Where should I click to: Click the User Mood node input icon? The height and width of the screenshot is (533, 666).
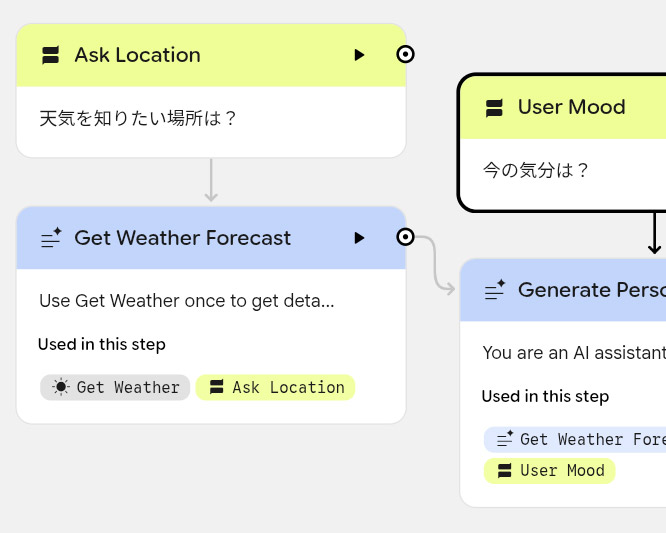tap(494, 108)
